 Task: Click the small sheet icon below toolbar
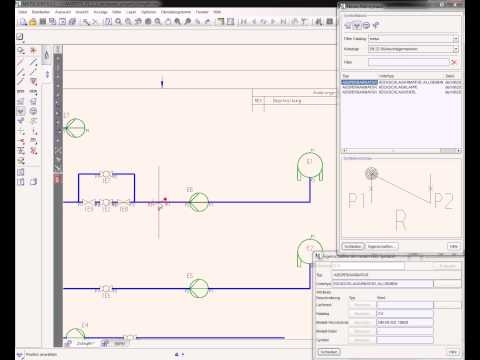click(20, 37)
